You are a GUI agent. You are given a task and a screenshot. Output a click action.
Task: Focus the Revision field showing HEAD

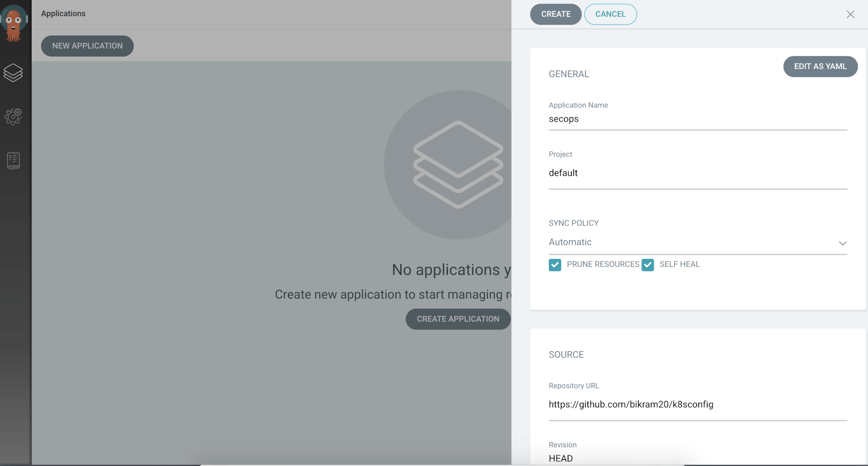pyautogui.click(x=698, y=458)
